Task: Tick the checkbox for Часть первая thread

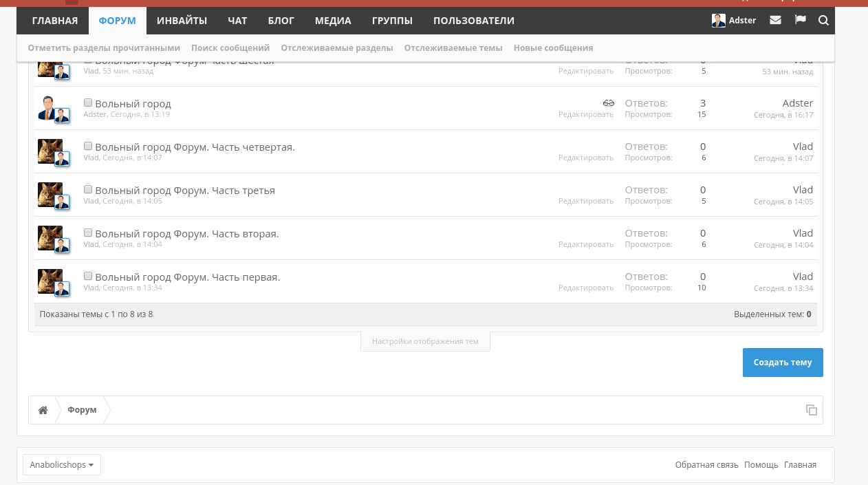Action: pos(88,276)
